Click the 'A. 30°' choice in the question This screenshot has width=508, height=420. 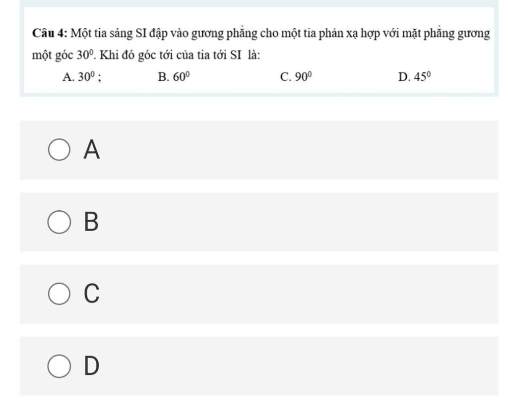click(82, 77)
